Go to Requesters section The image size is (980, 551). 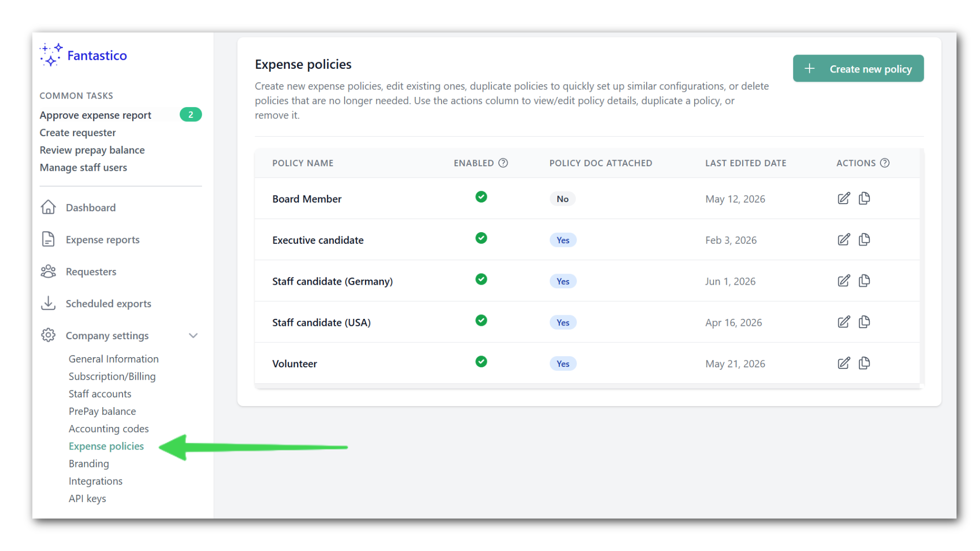[x=91, y=271]
